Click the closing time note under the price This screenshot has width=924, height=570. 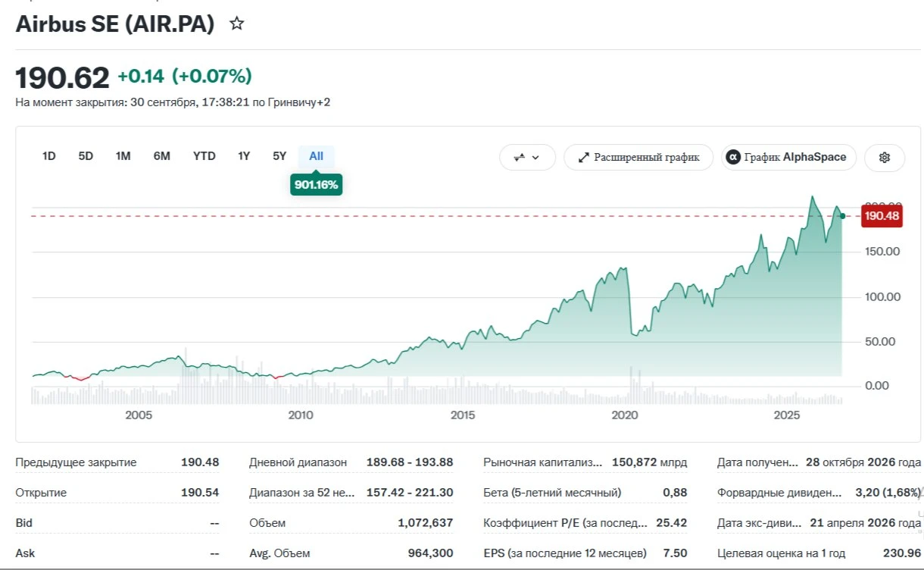pyautogui.click(x=173, y=102)
